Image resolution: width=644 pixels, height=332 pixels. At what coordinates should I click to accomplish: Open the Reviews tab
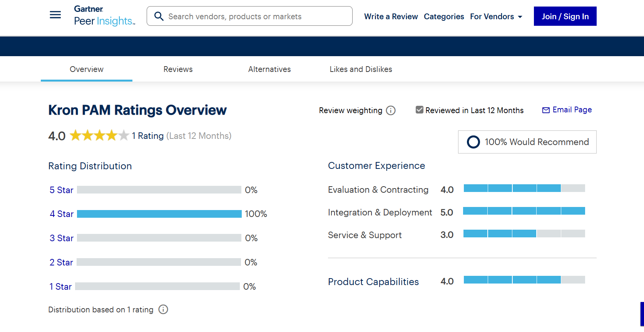[178, 69]
